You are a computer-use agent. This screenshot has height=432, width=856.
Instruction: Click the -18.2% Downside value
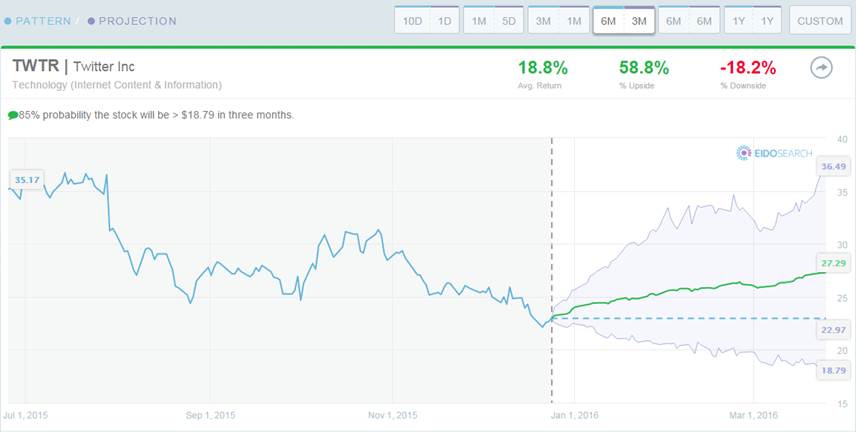[748, 68]
